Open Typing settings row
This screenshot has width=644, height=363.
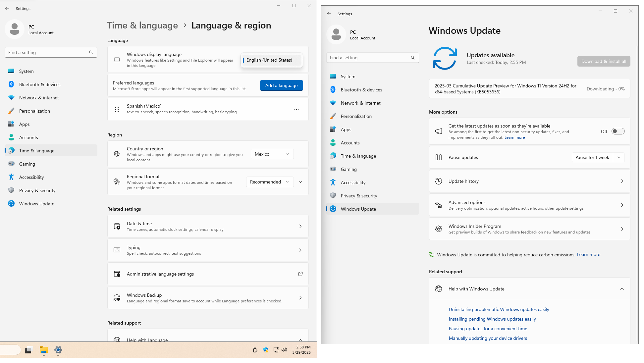208,250
